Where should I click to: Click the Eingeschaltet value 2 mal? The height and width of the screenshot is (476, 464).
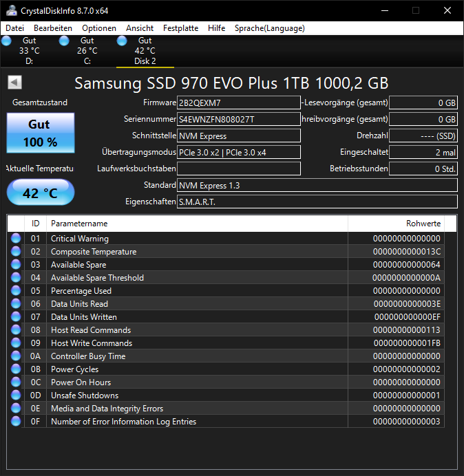coord(423,152)
